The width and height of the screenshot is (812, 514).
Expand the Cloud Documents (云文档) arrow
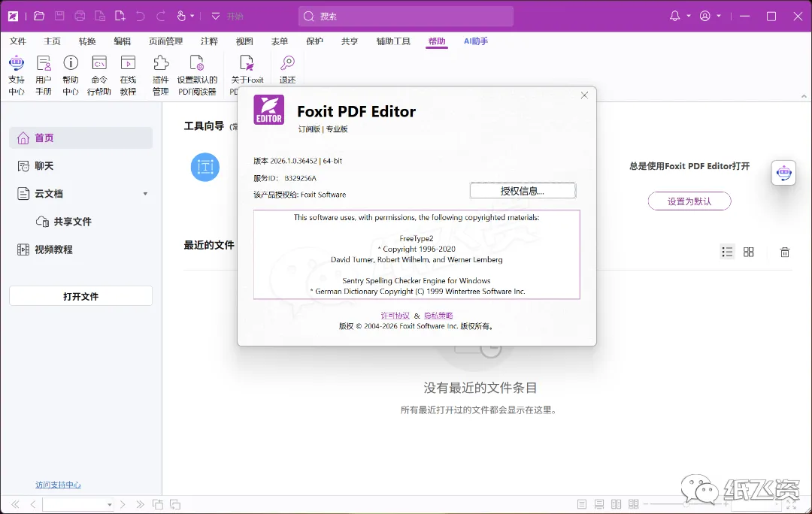[x=146, y=194]
